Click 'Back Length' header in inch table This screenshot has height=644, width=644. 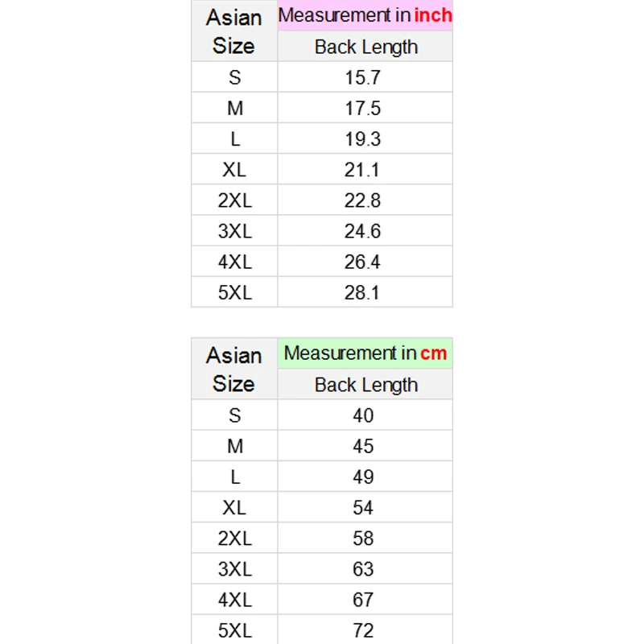pyautogui.click(x=365, y=47)
